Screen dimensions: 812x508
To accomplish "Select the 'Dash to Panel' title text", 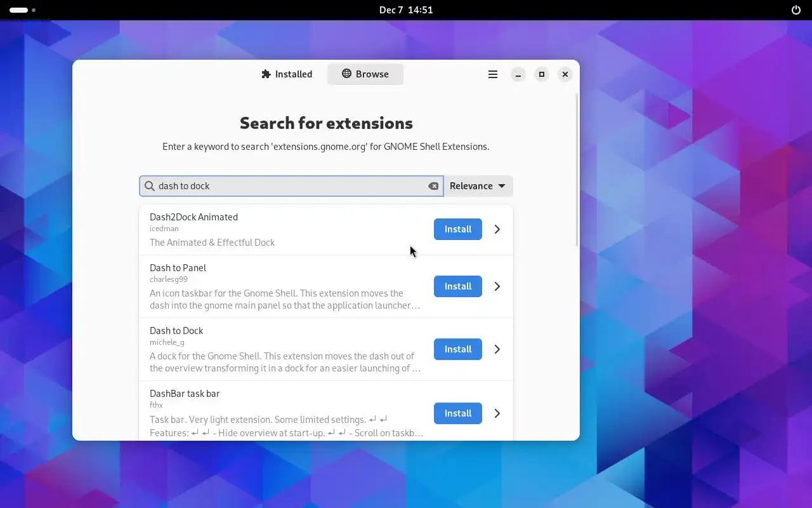I will (x=178, y=268).
